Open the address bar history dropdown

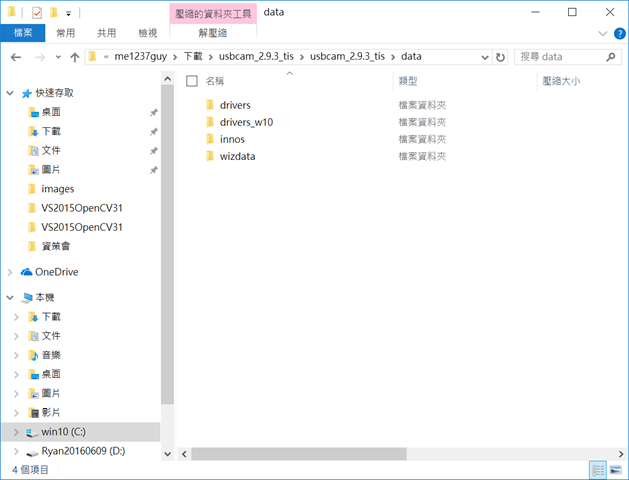(485, 57)
